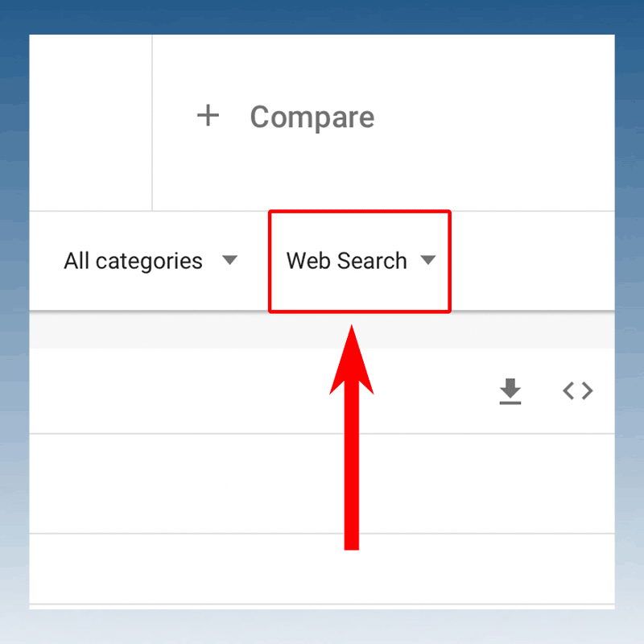Image resolution: width=644 pixels, height=644 pixels.
Task: Click the triangle beside Web Search
Action: coord(428,261)
